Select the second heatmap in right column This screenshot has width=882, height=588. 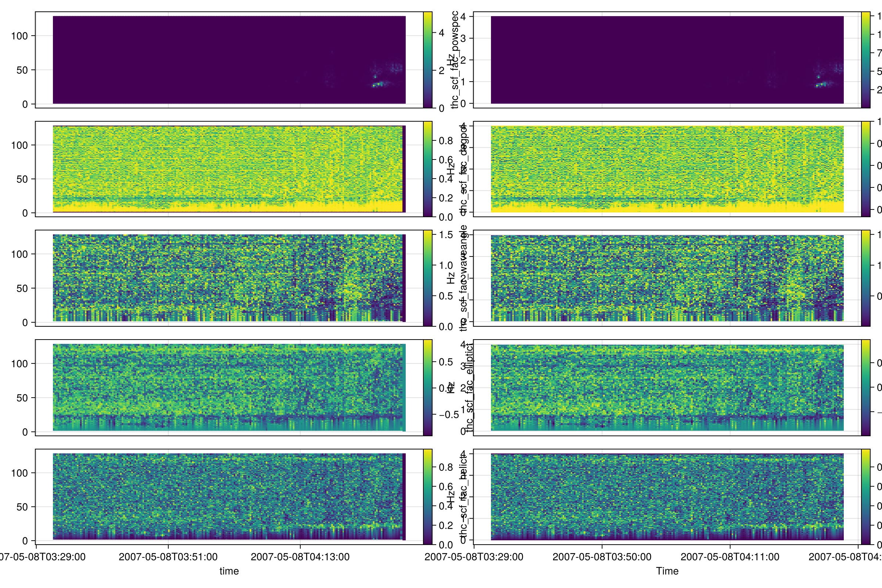(667, 169)
